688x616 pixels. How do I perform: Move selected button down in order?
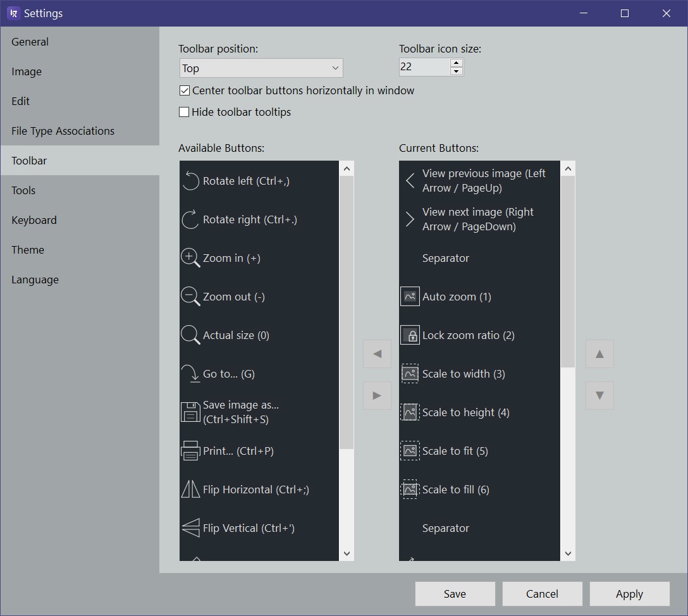pos(599,395)
